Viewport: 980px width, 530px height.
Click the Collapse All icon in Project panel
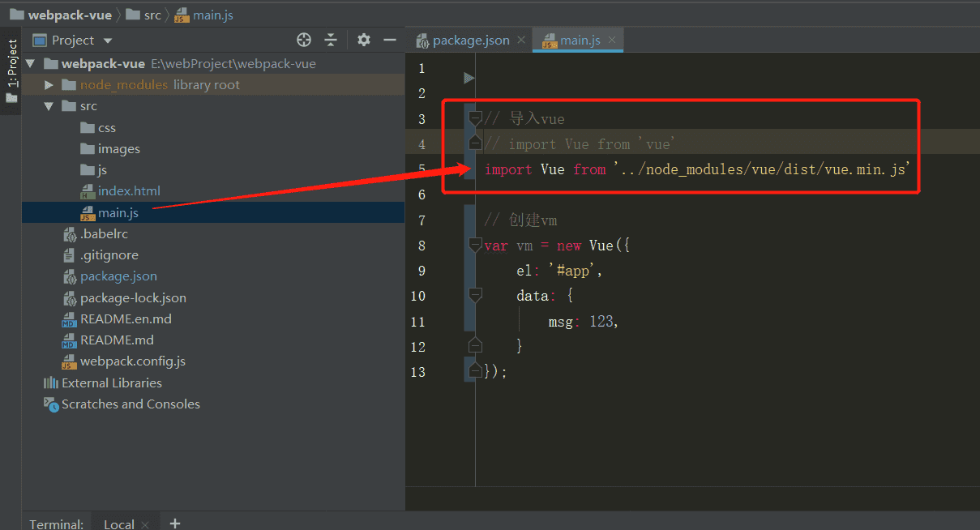[331, 40]
